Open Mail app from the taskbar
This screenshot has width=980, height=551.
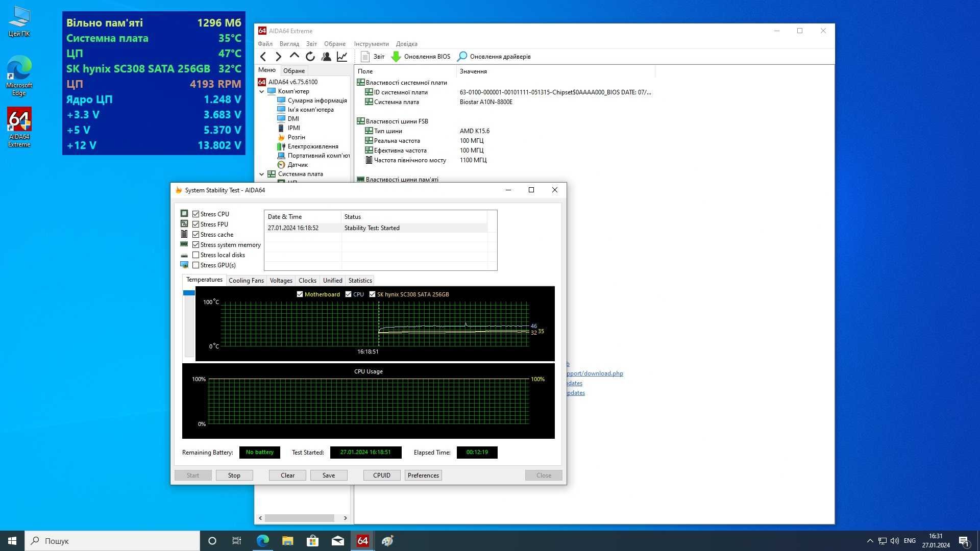pos(337,541)
